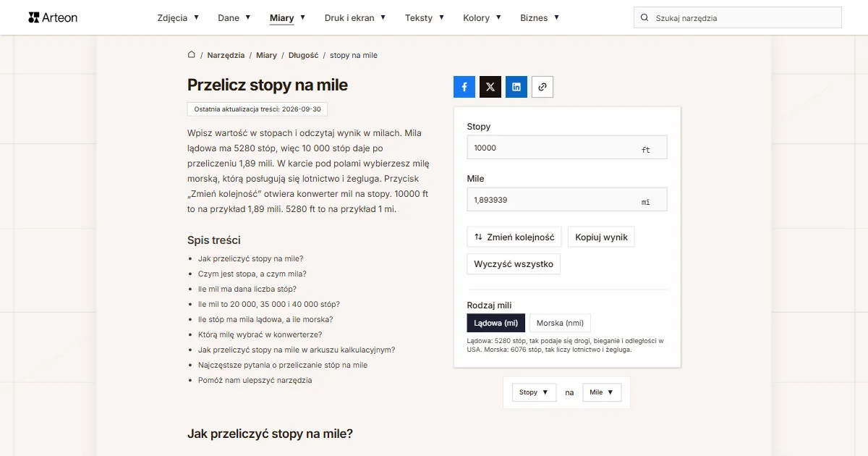This screenshot has width=868, height=456.
Task: Open the Stopy source unit dropdown
Action: point(534,392)
